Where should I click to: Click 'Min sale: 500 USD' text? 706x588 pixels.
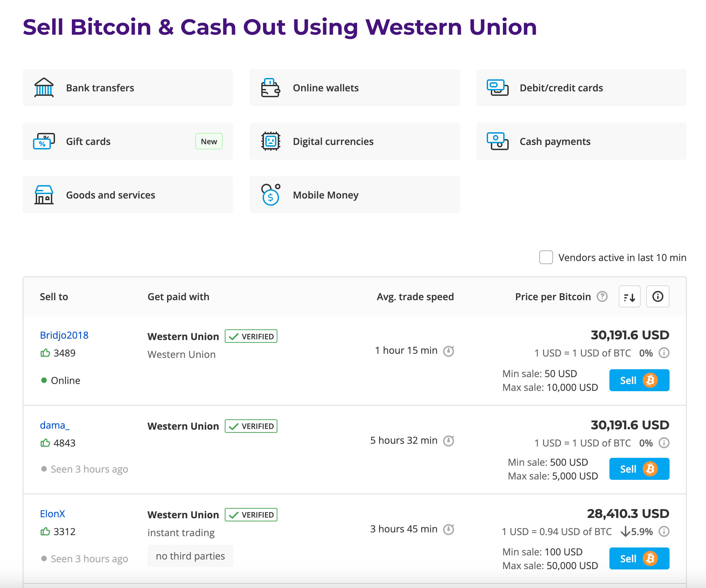pyautogui.click(x=548, y=462)
